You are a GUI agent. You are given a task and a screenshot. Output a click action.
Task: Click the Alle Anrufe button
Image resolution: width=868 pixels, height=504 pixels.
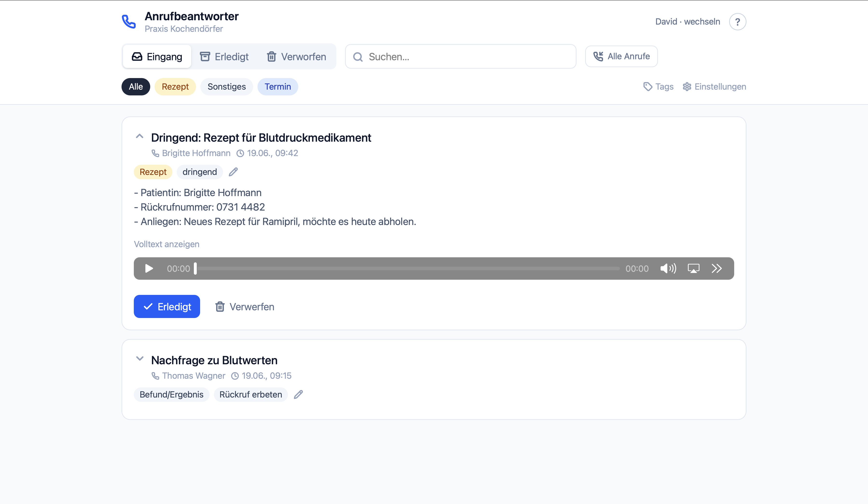621,56
